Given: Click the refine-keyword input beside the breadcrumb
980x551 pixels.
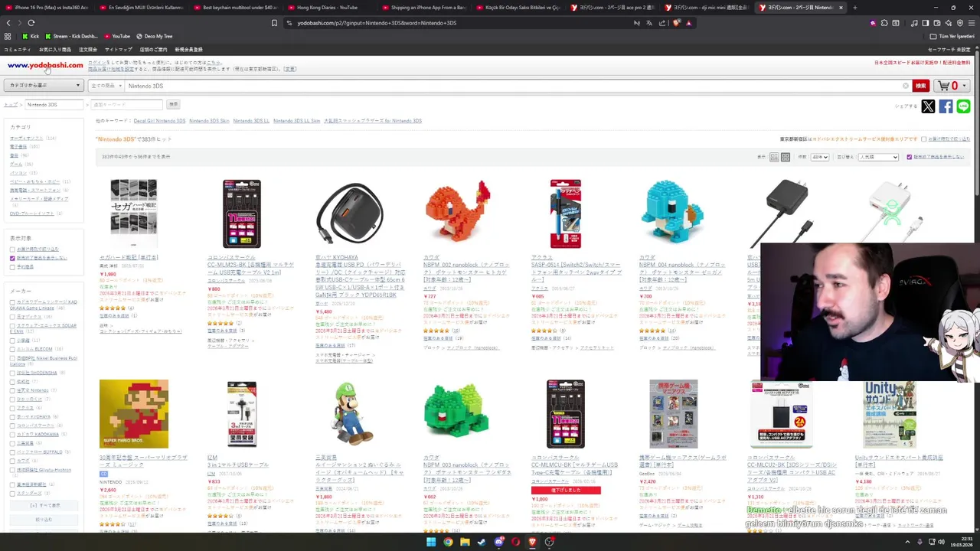Looking at the screenshot, I should (126, 104).
